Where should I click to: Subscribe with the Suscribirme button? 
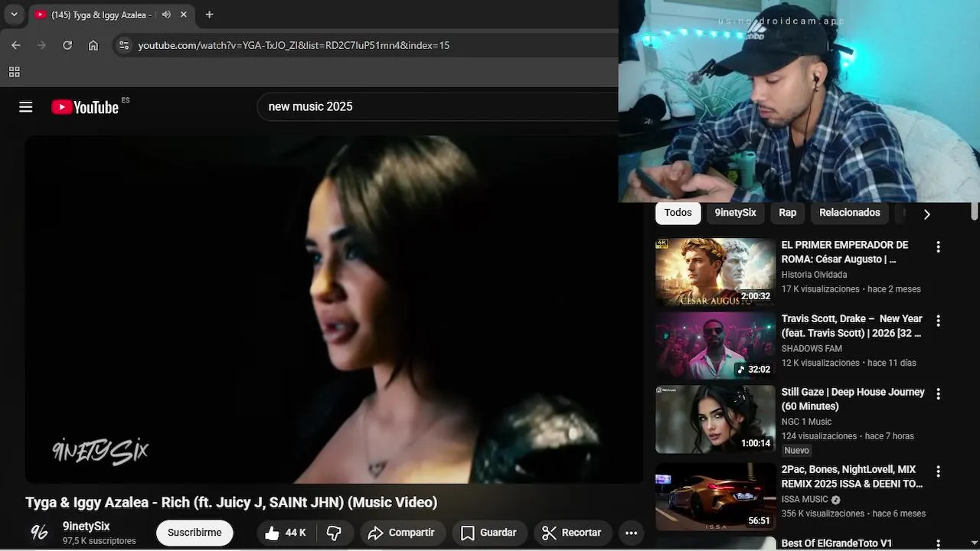pyautogui.click(x=194, y=533)
